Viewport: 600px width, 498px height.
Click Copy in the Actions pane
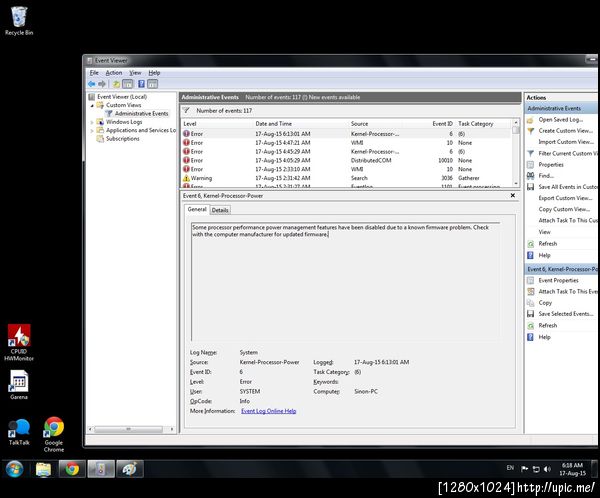[x=545, y=303]
